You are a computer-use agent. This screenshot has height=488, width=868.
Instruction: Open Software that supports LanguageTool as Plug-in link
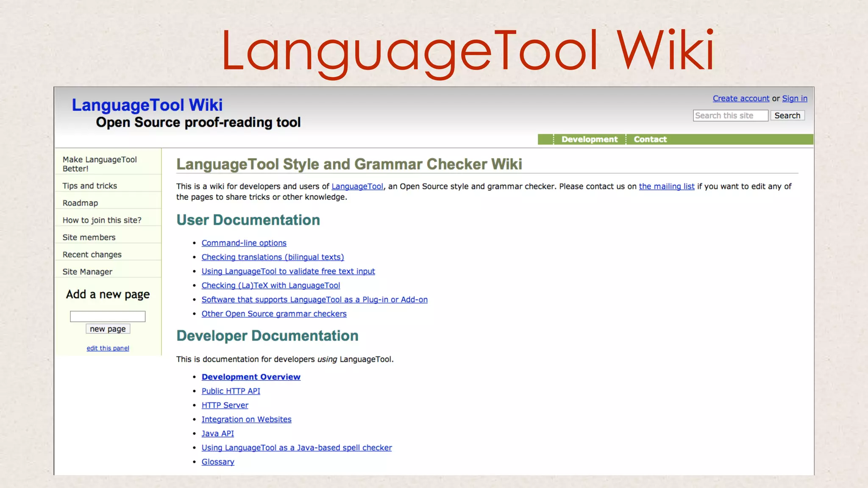tap(314, 300)
